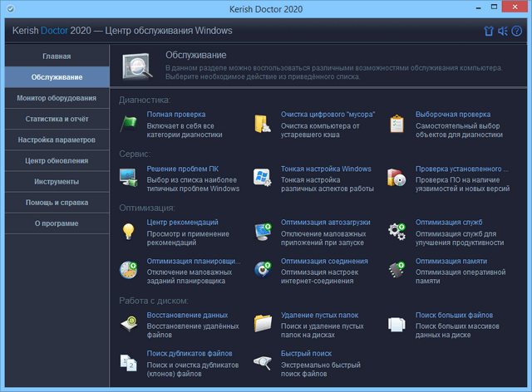This screenshot has width=532, height=392.
Task: Click the Восстановление данных link
Action: click(187, 316)
